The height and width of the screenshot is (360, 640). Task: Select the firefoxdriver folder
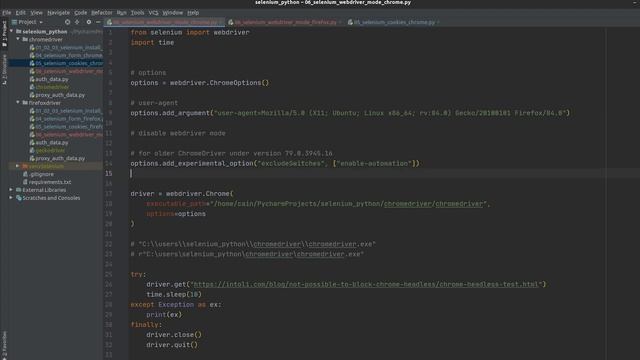[45, 103]
